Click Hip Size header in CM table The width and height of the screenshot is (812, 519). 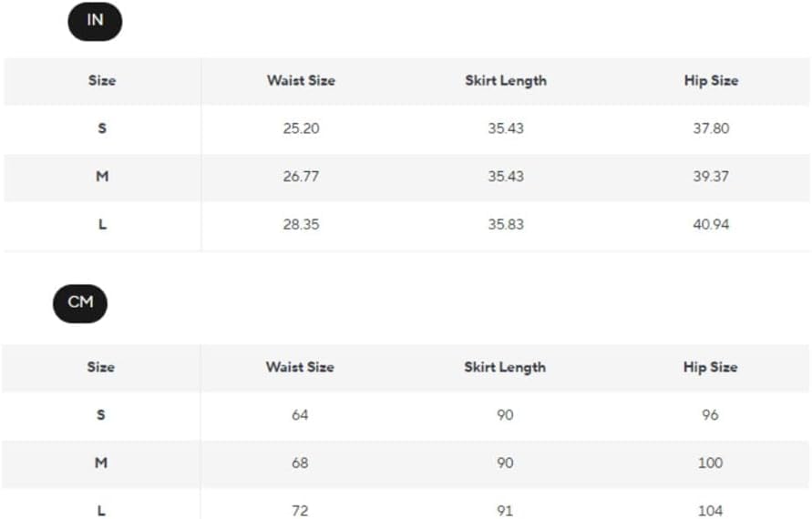coord(710,367)
